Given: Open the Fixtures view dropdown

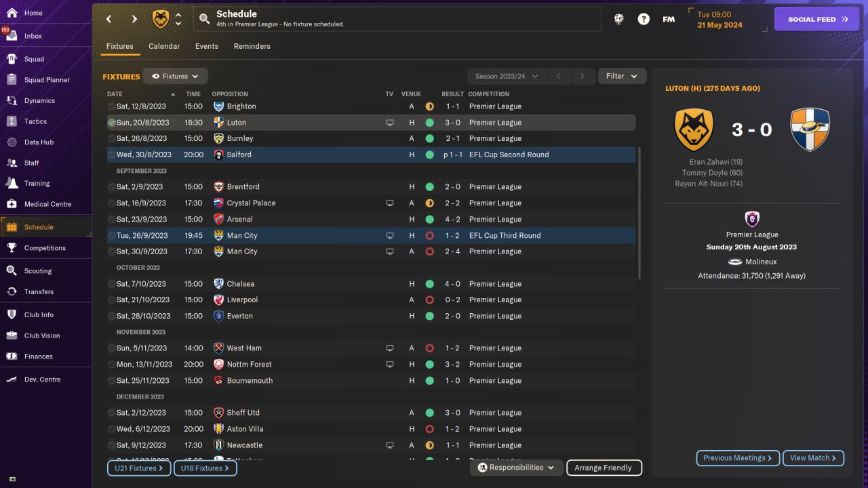Looking at the screenshot, I should tap(175, 77).
